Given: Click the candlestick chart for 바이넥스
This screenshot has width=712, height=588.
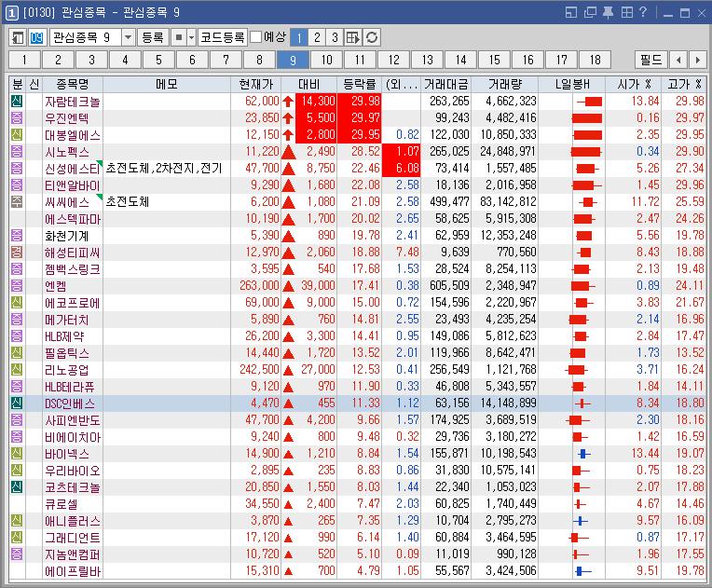Looking at the screenshot, I should (x=584, y=453).
